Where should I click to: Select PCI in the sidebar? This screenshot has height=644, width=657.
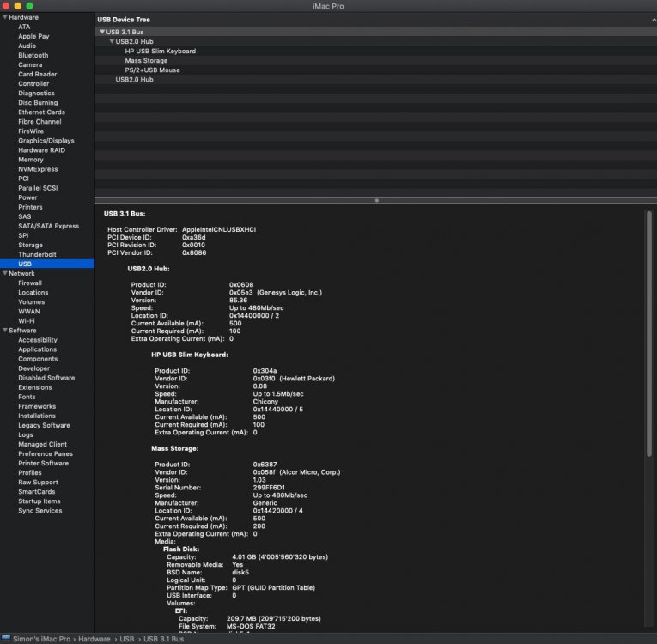coord(23,179)
